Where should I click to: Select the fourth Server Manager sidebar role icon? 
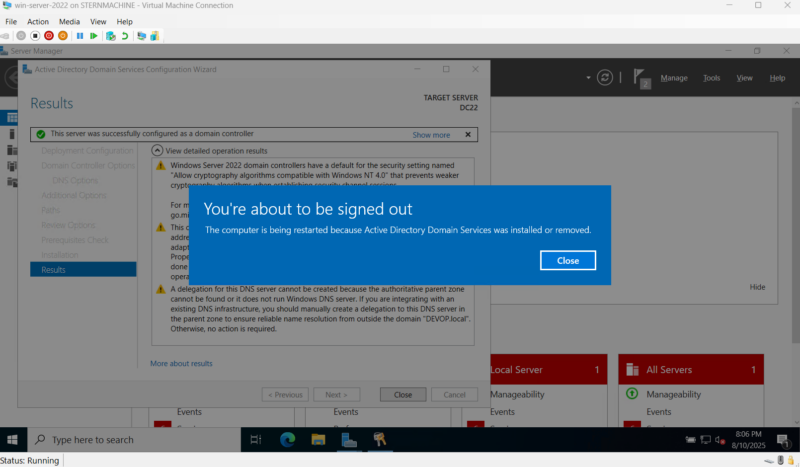click(x=11, y=166)
